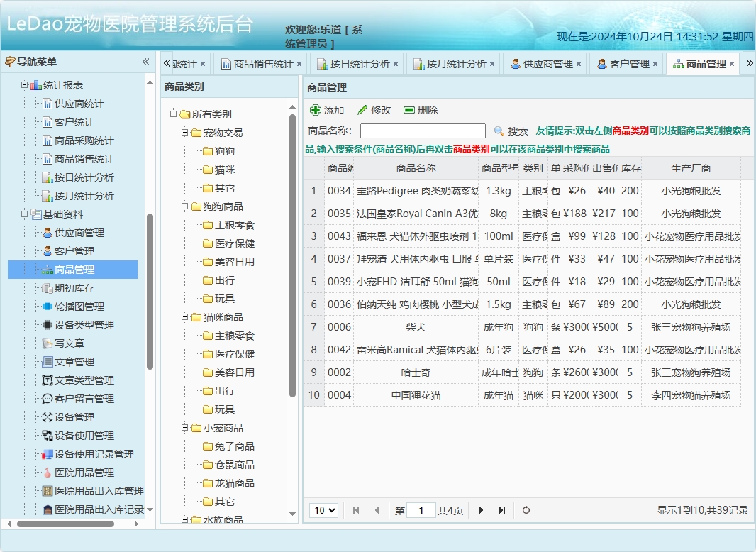Collapse the navigation menu with « icon

pos(146,62)
